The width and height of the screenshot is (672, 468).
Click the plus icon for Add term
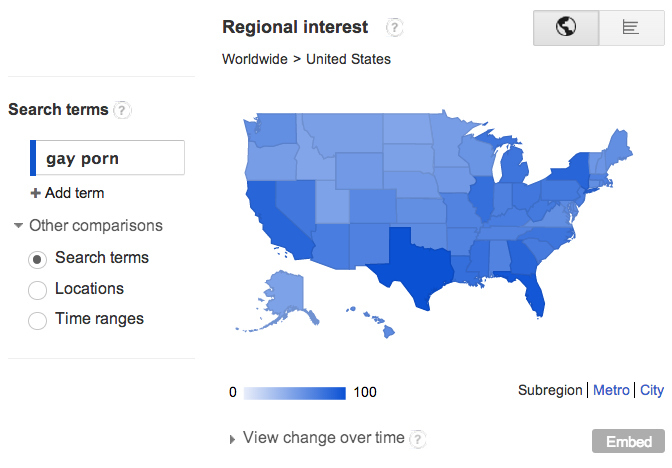[35, 193]
